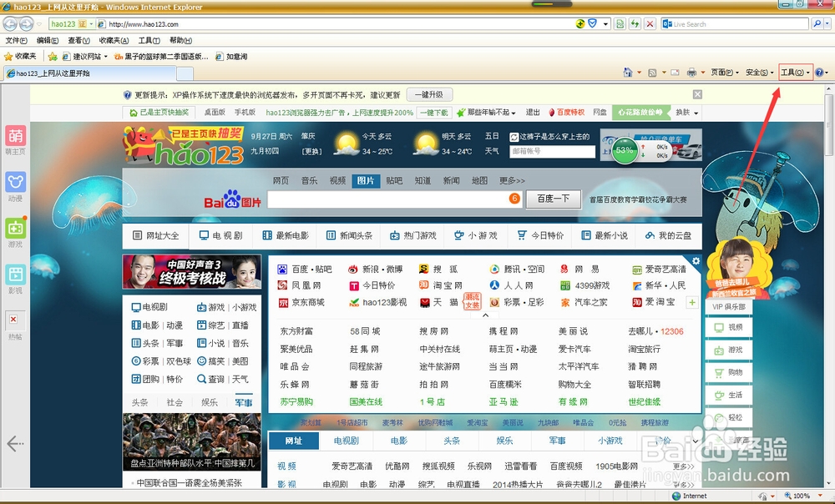Click the Live Search input box
This screenshot has width=835, height=504.
(x=735, y=24)
